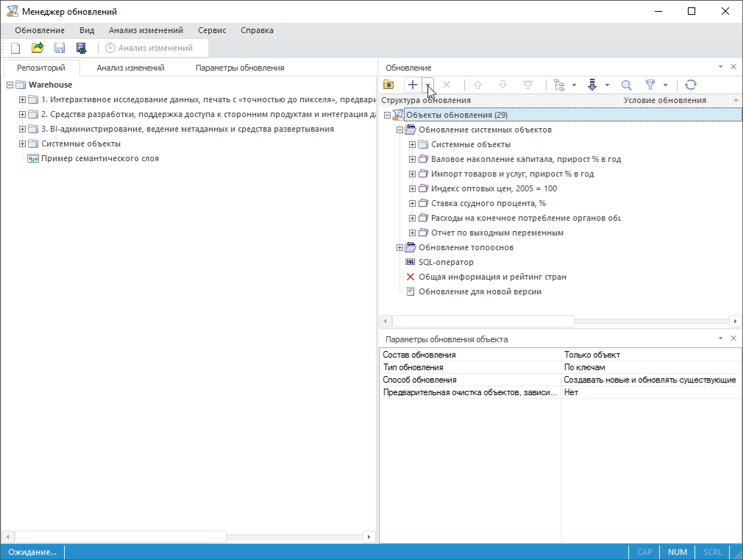This screenshot has width=743, height=560.
Task: Switch to Параметры обновления tab
Action: (x=240, y=68)
